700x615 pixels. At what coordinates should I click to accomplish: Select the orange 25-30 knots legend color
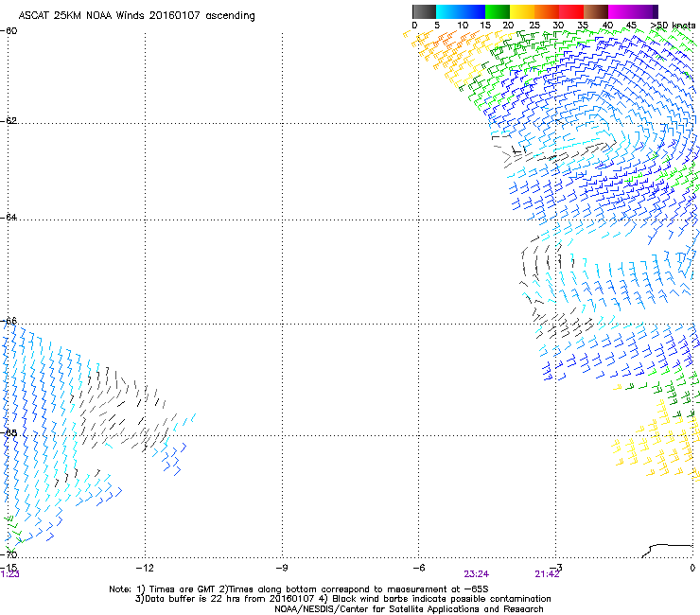click(547, 11)
